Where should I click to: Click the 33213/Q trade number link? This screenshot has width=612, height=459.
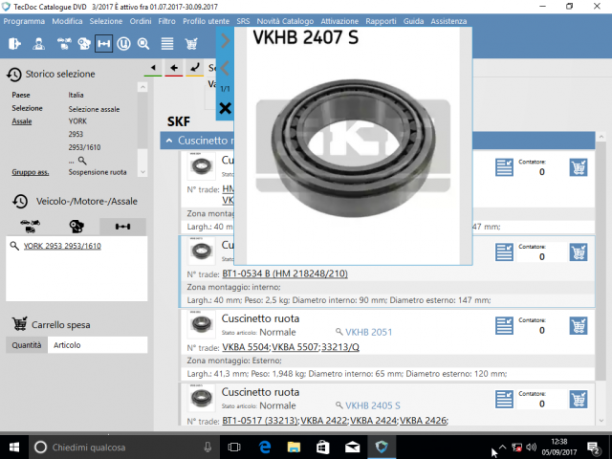(x=340, y=347)
